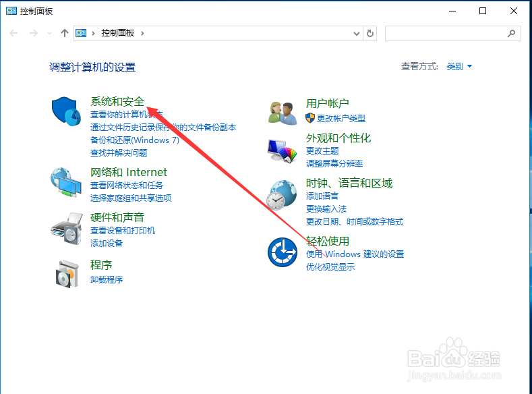Click 更换输入法 link
The width and height of the screenshot is (532, 394).
tap(326, 208)
